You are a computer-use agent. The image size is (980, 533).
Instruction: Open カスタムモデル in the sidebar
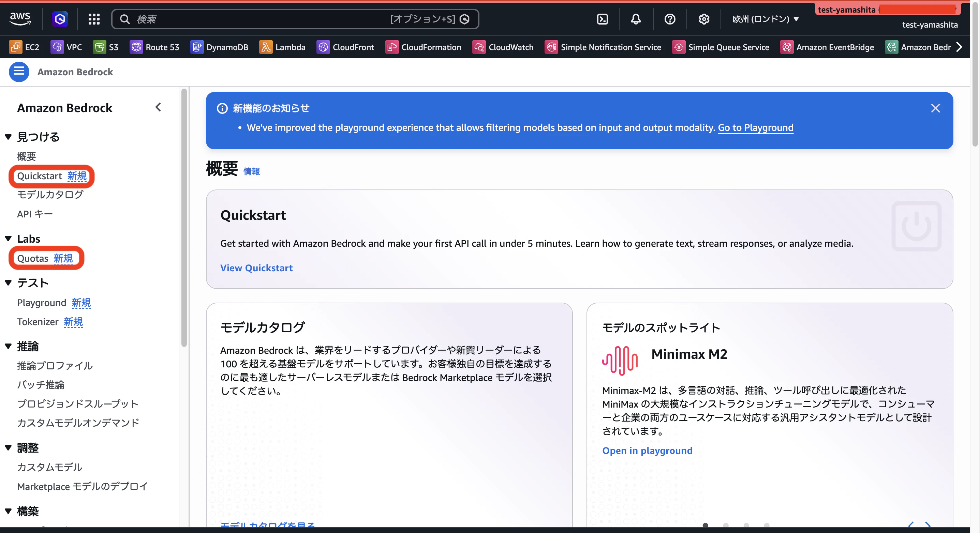[x=50, y=467]
